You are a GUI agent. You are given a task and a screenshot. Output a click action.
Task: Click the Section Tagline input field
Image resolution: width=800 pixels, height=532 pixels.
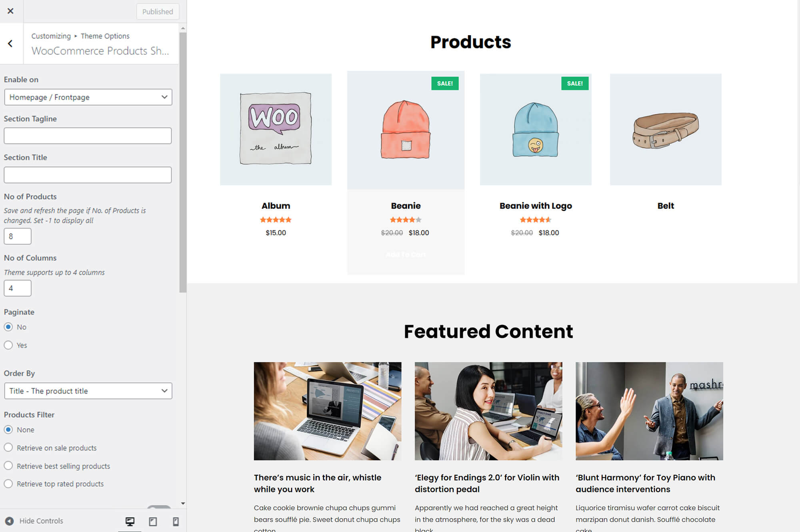click(87, 135)
